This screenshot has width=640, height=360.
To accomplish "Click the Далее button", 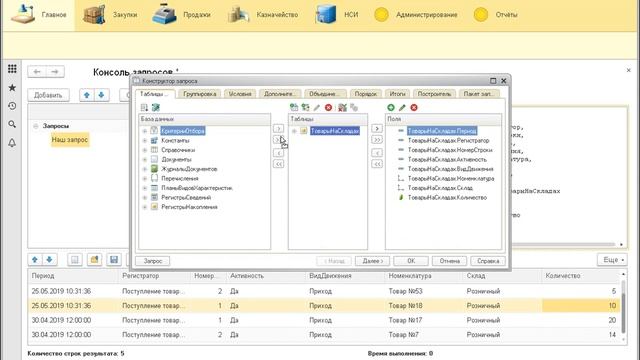I will 372,261.
